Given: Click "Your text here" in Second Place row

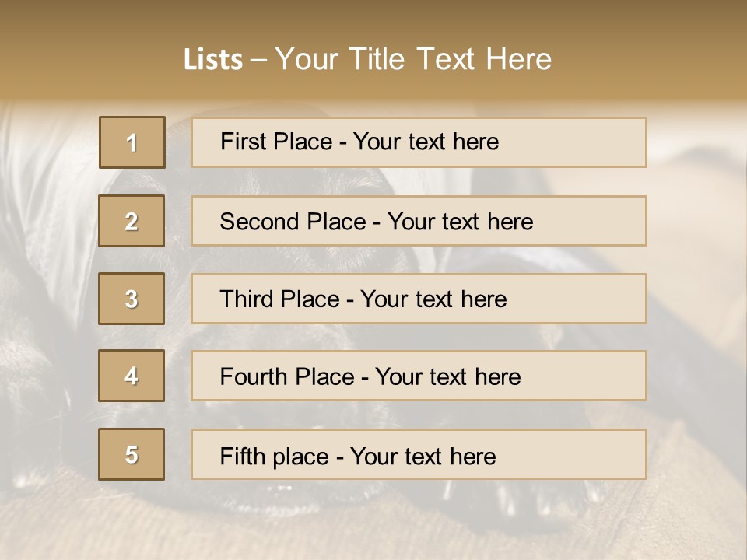Looking at the screenshot, I should 460,222.
